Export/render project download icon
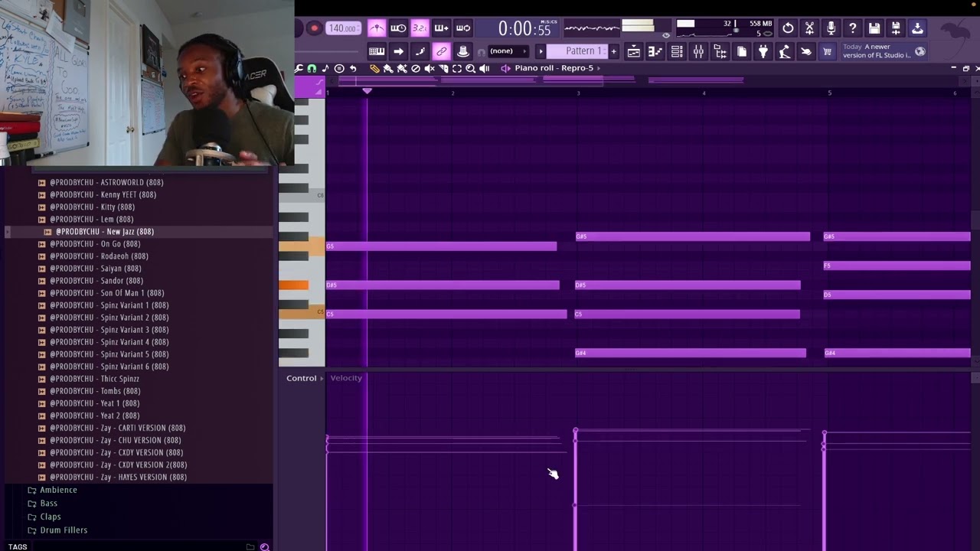The height and width of the screenshot is (551, 980). coord(917,28)
